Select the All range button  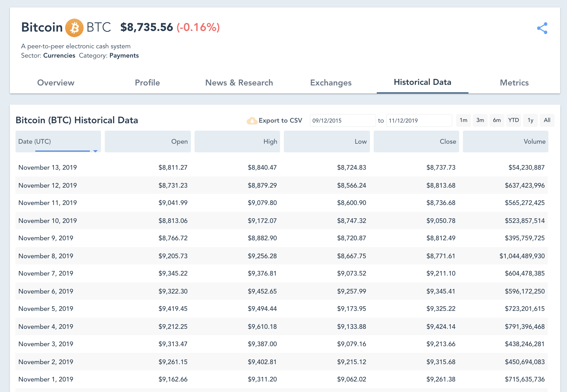coord(547,120)
